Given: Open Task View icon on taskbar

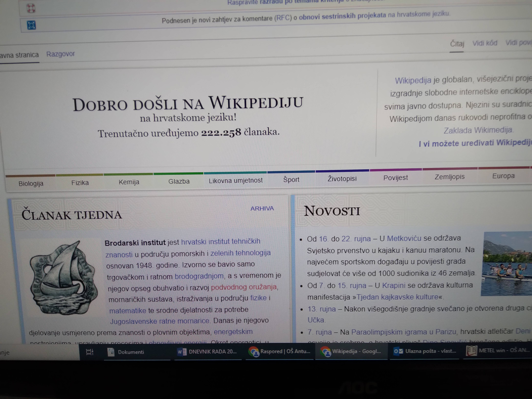Looking at the screenshot, I should point(90,352).
